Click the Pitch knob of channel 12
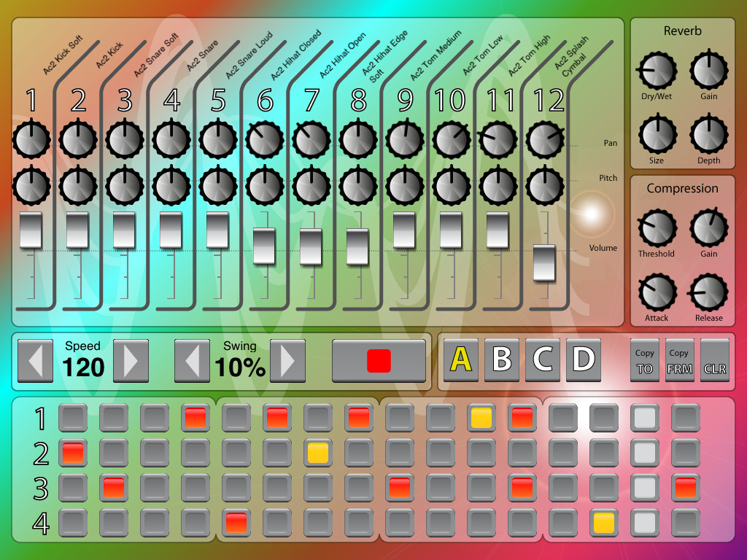This screenshot has width=747, height=560. [x=545, y=186]
